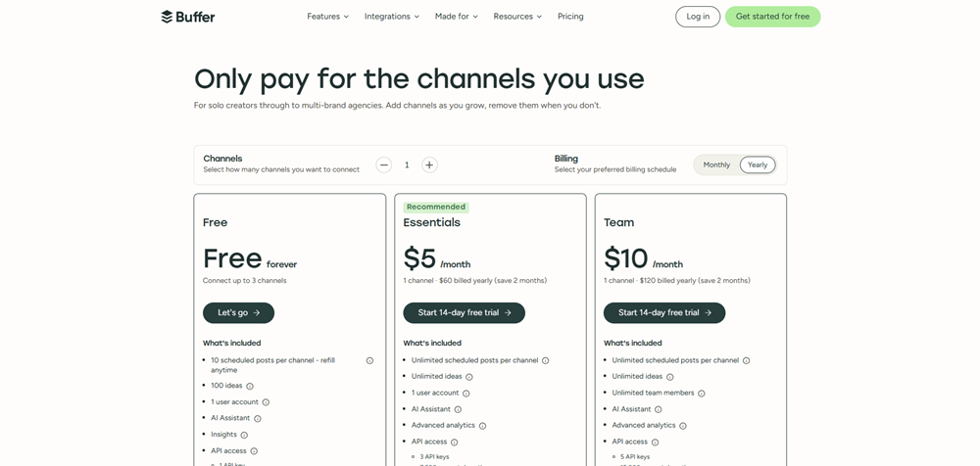Expand the Features dropdown menu
The image size is (980, 466).
click(327, 17)
